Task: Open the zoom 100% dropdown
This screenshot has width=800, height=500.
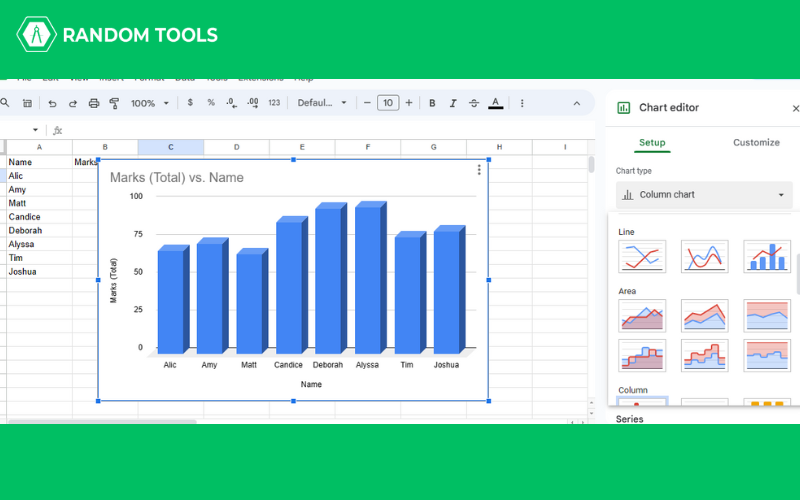Action: pyautogui.click(x=149, y=103)
